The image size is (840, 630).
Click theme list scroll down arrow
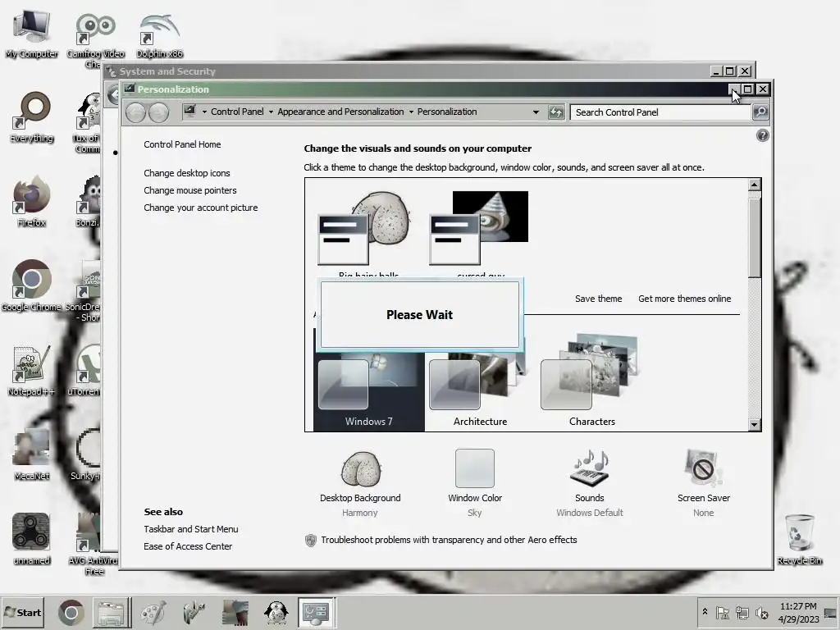click(x=755, y=424)
